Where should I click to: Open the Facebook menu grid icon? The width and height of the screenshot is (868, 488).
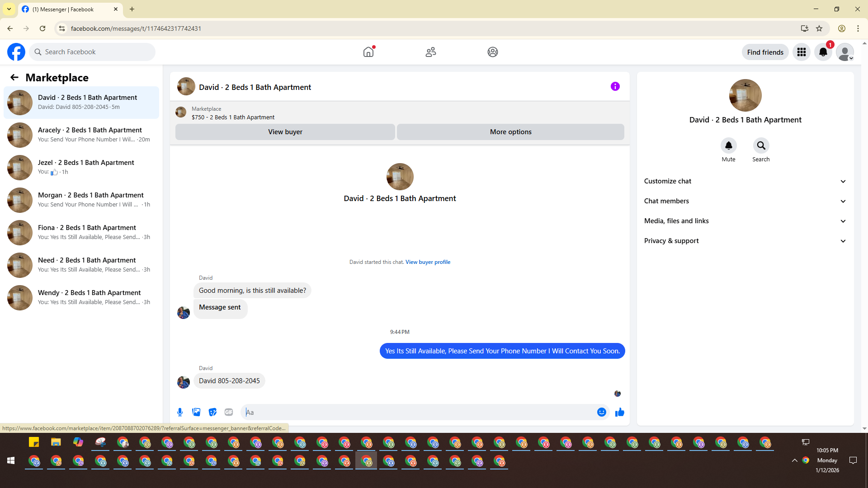[802, 52]
